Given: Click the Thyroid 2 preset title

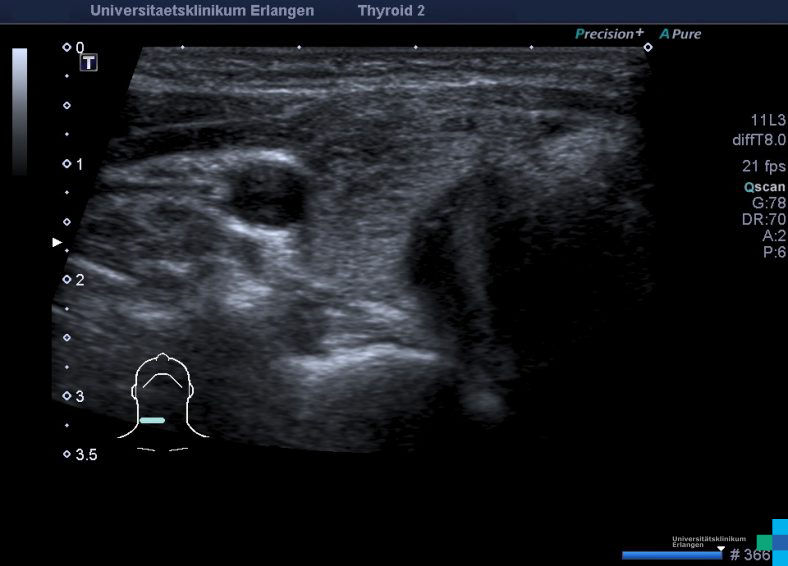Looking at the screenshot, I should [391, 11].
